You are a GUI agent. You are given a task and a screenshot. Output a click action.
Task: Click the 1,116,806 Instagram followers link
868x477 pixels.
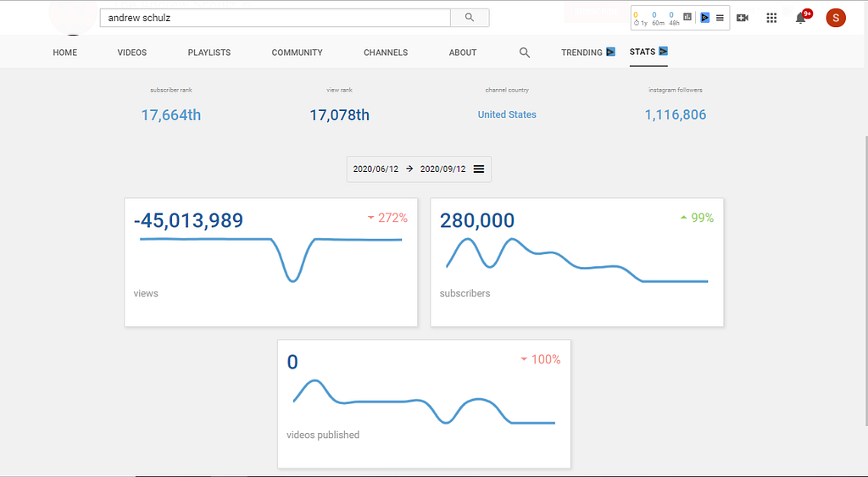click(x=676, y=115)
